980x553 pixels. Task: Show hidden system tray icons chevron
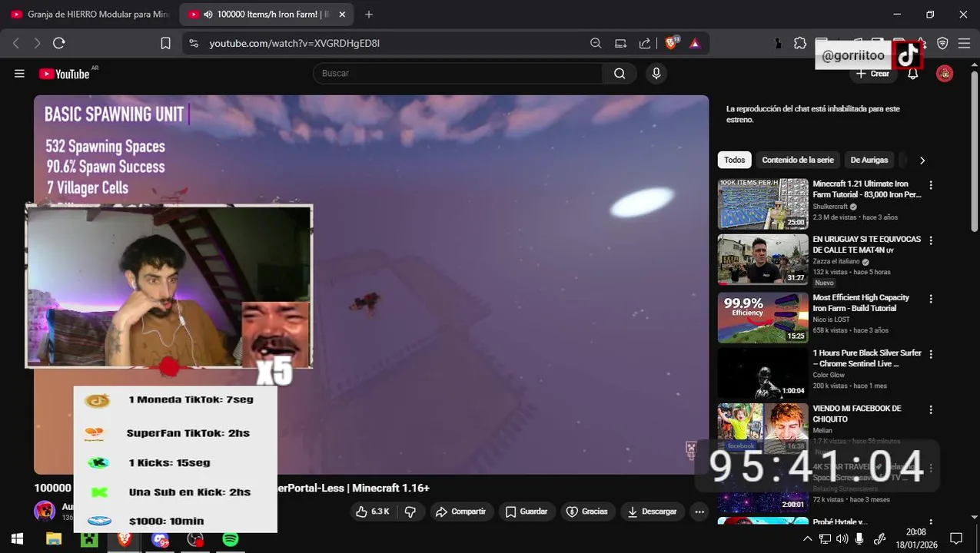(807, 539)
